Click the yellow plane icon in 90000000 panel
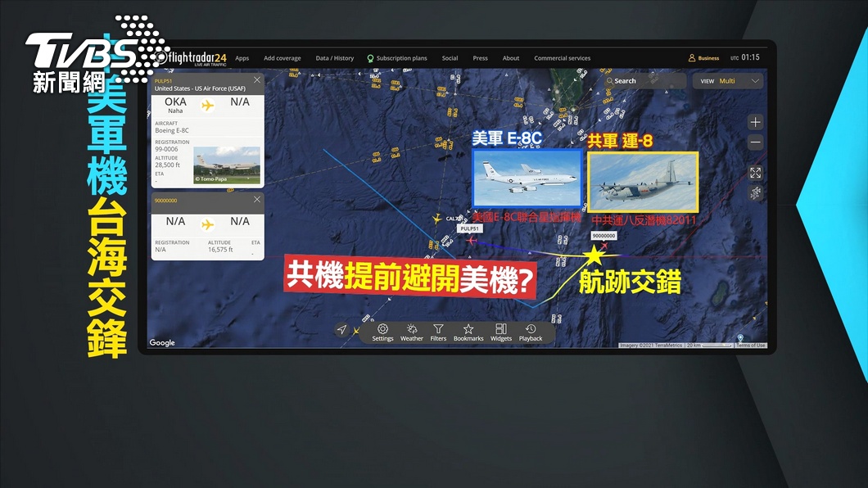 pos(208,224)
